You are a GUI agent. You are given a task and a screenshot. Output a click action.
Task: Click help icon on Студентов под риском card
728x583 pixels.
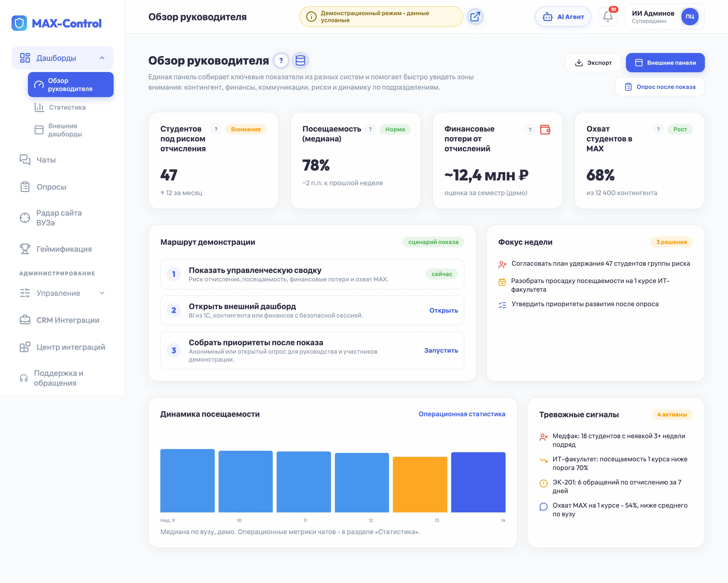point(216,129)
